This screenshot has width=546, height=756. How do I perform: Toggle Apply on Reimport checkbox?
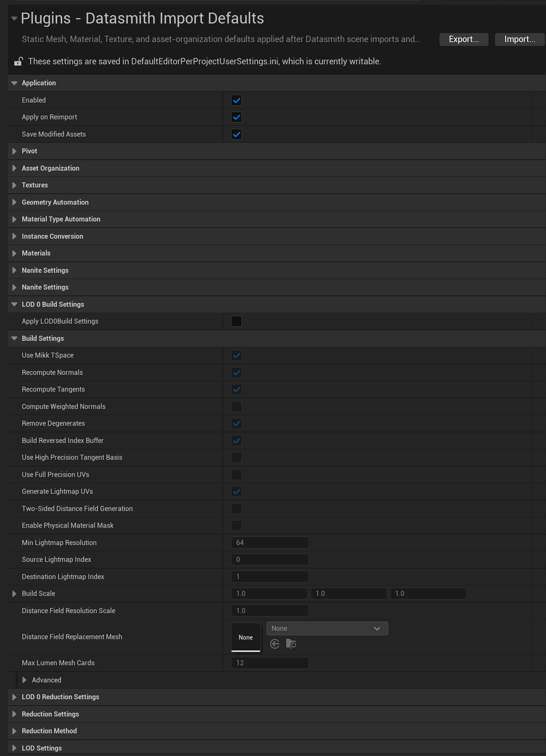tap(236, 117)
